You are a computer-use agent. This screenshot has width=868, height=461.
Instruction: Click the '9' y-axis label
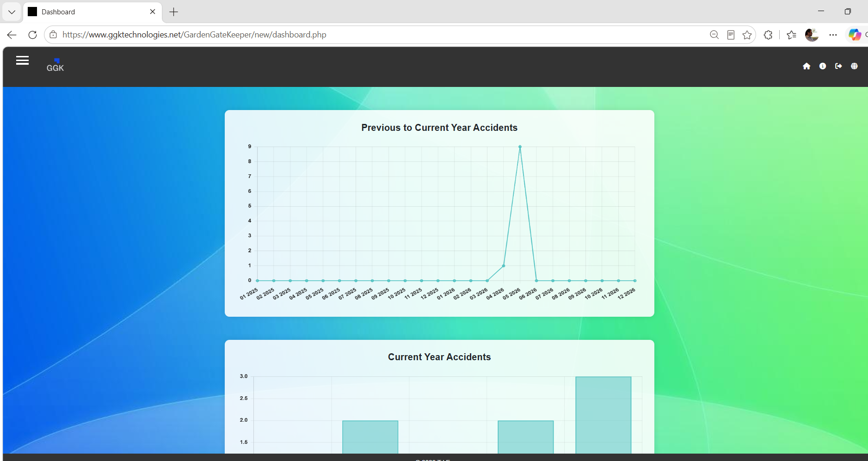(250, 147)
